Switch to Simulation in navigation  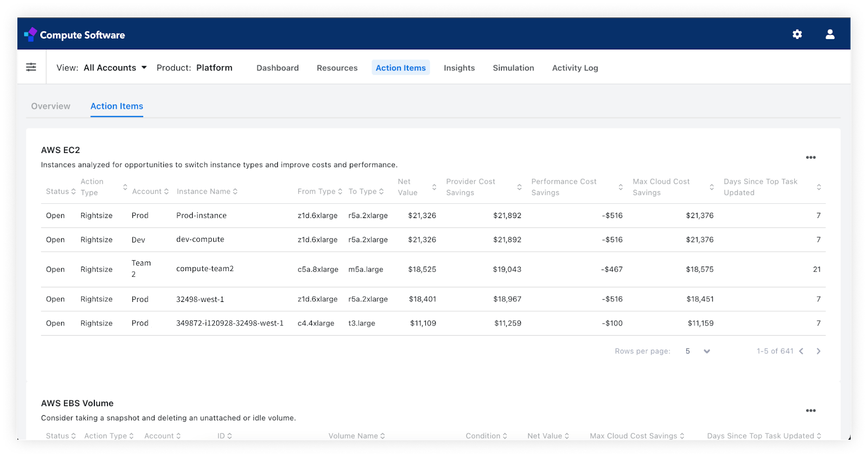coord(513,68)
